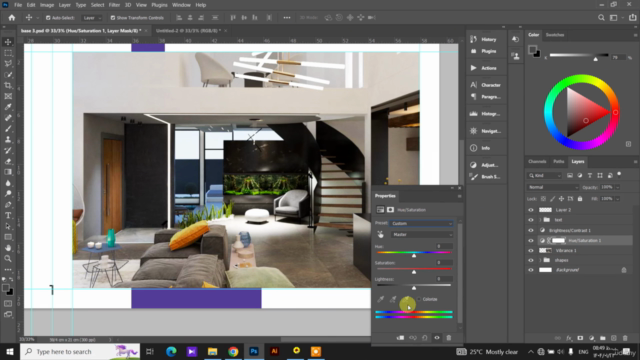
Task: Enable the Auto-Select checkbox
Action: (x=48, y=18)
